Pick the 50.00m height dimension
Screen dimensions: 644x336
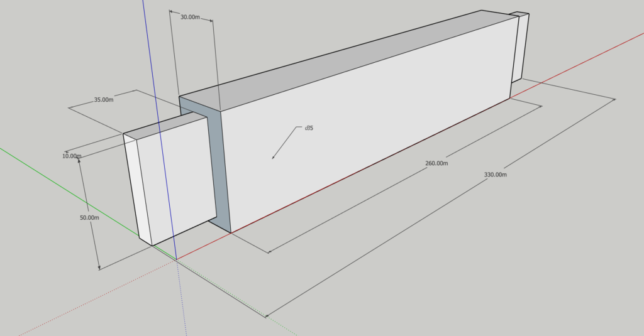coord(89,217)
